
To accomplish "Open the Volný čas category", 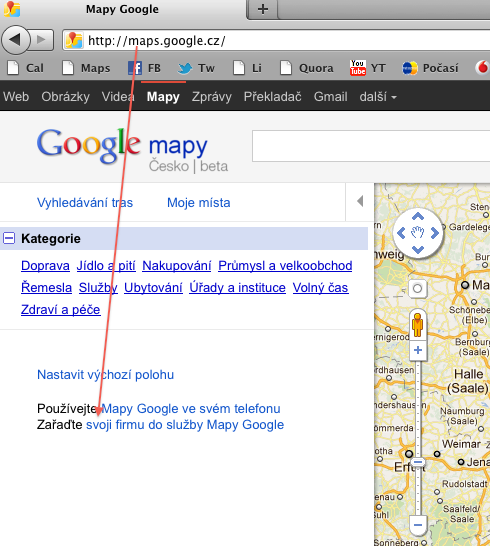I will [320, 288].
